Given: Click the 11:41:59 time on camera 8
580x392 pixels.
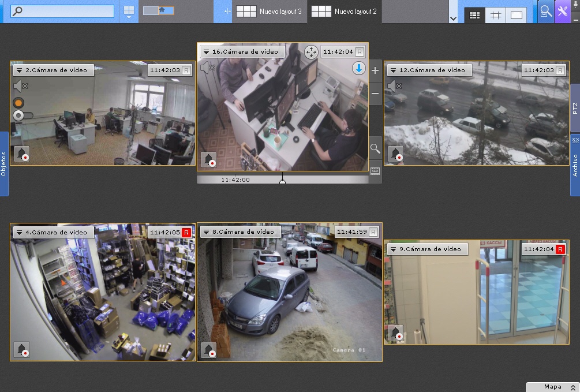Looking at the screenshot, I should point(352,232).
